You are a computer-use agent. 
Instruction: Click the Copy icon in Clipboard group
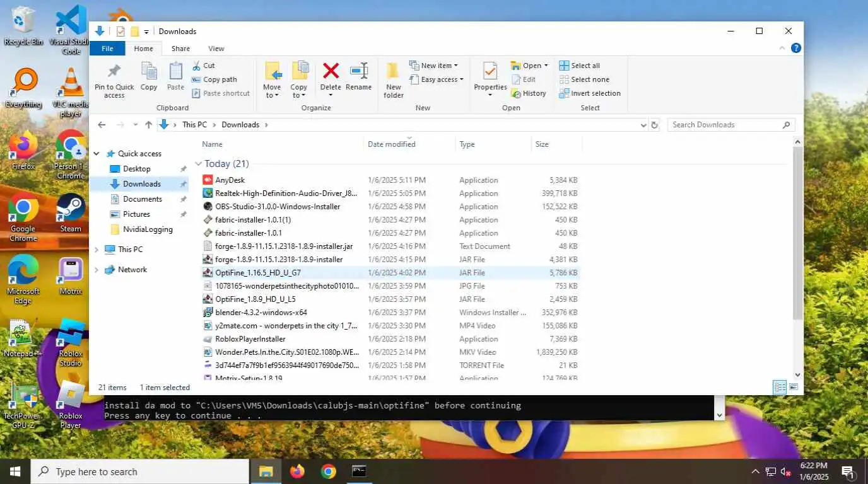[x=149, y=71]
